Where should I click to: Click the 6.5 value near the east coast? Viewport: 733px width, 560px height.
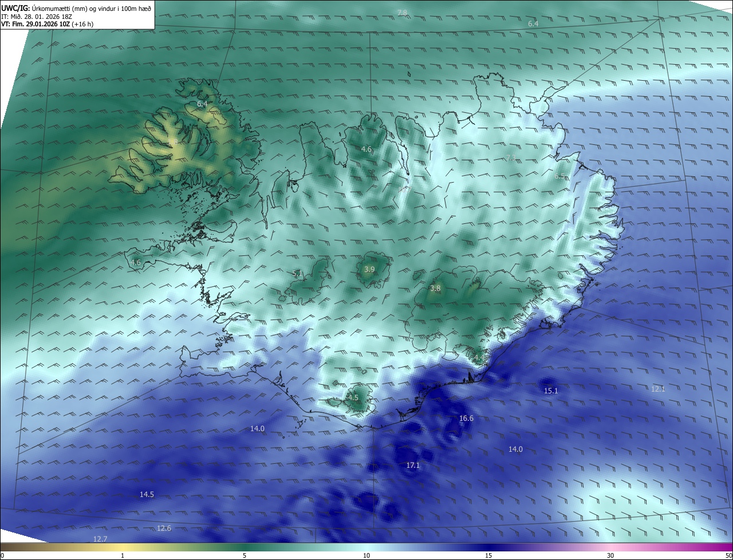(x=559, y=176)
